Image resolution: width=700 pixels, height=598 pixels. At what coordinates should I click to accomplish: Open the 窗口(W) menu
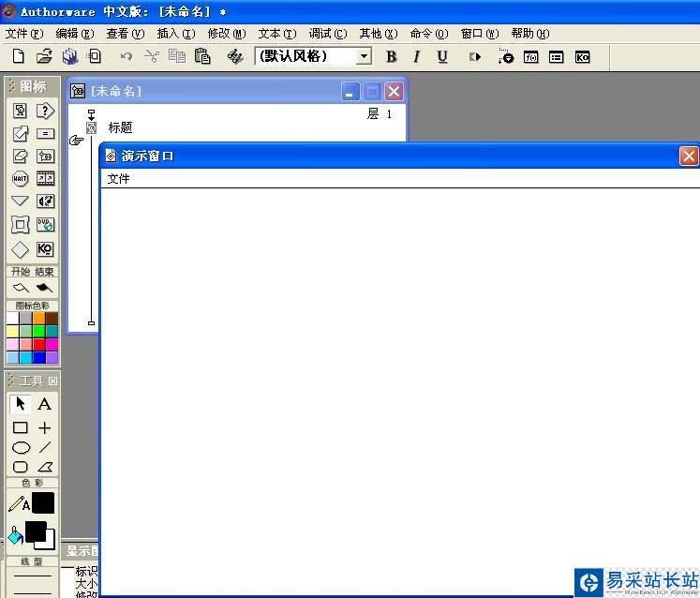[480, 34]
